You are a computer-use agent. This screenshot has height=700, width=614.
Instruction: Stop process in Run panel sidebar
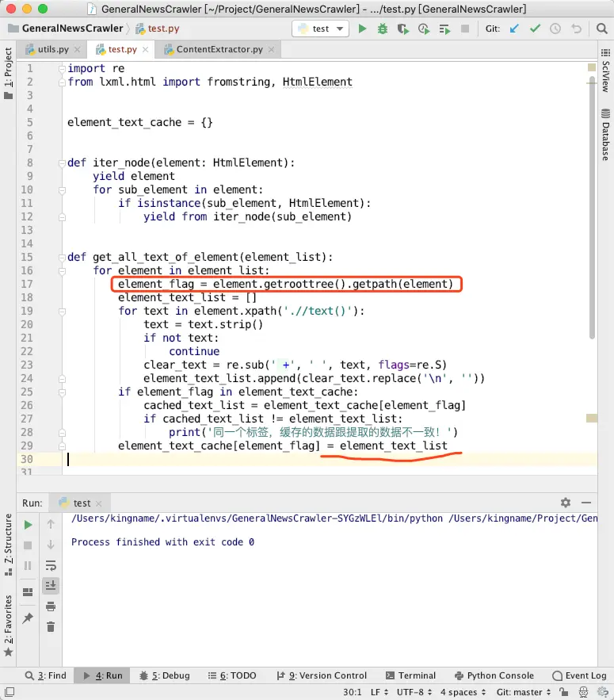[28, 545]
